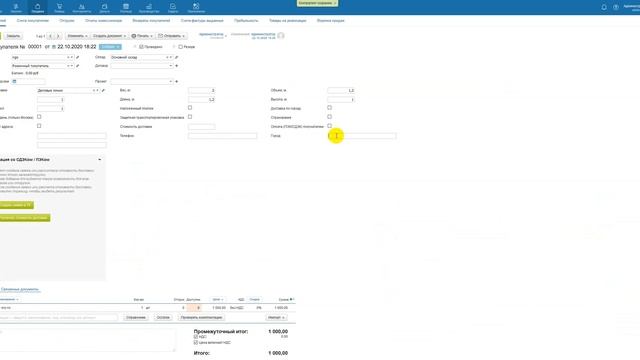Open the Продажи section in top navigation
640x360 pixels.
coord(38,7)
